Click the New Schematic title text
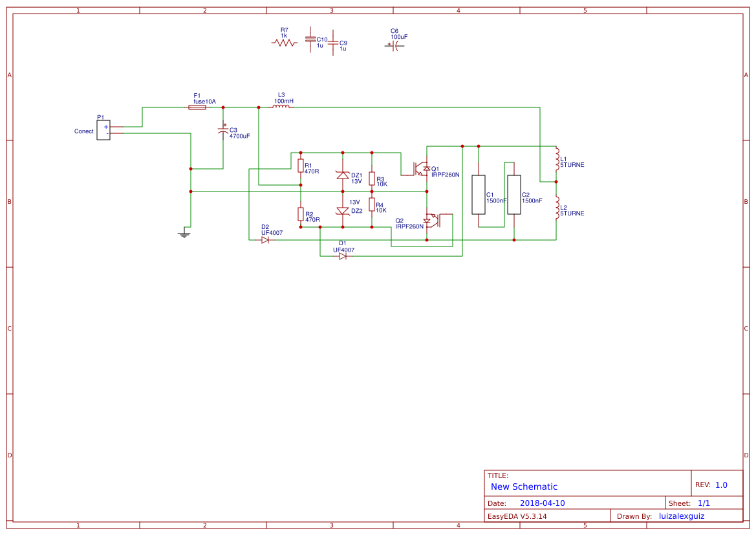The width and height of the screenshot is (756, 535). point(523,486)
